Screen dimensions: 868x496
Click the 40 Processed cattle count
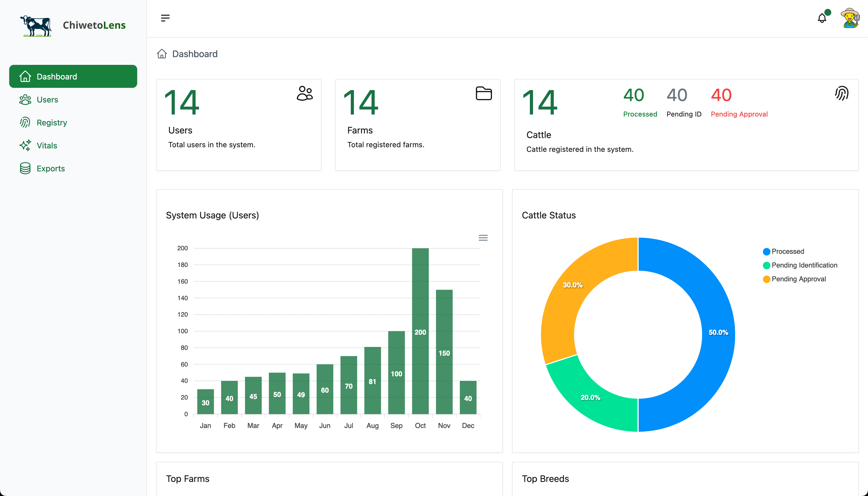633,95
